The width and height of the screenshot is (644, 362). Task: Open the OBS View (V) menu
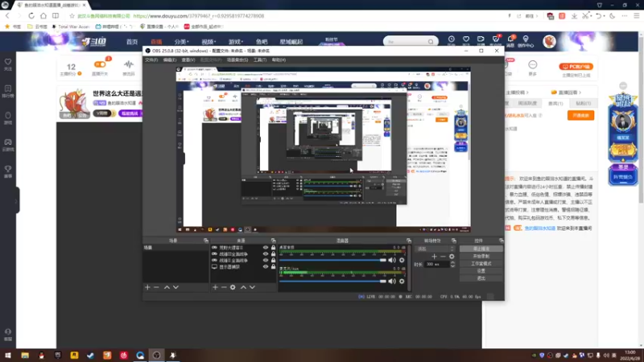coord(188,60)
